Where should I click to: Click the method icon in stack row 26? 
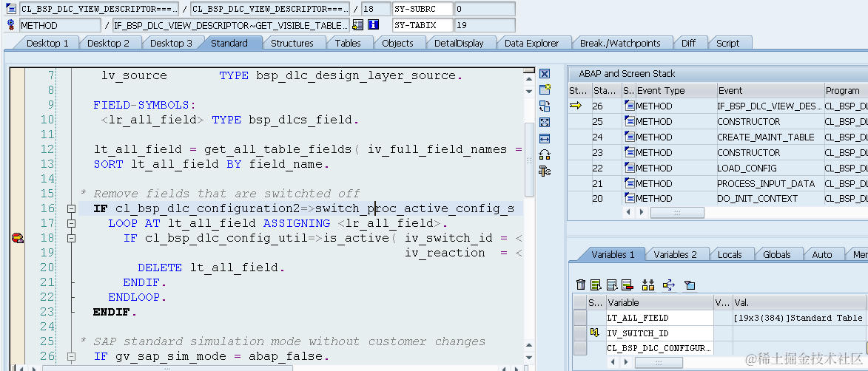point(630,106)
